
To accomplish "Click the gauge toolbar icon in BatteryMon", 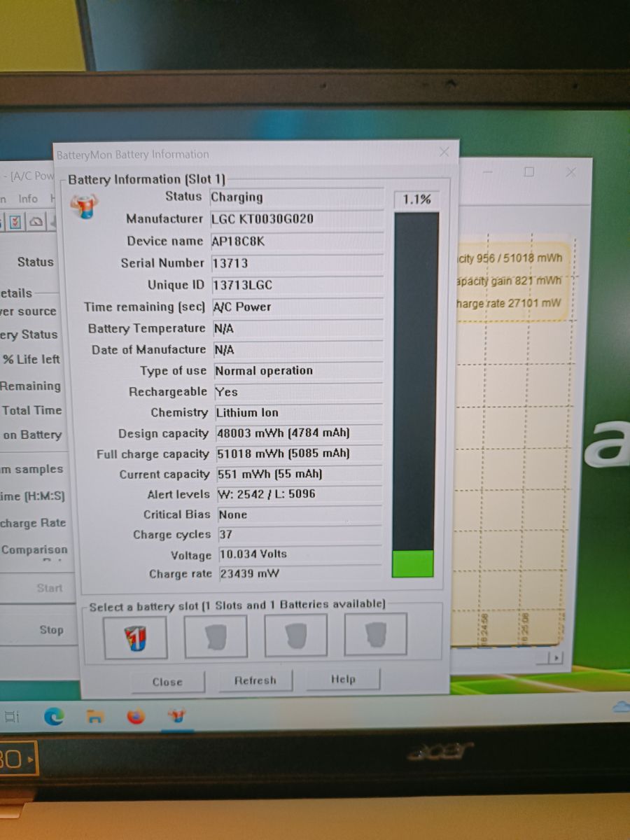I will (x=36, y=223).
